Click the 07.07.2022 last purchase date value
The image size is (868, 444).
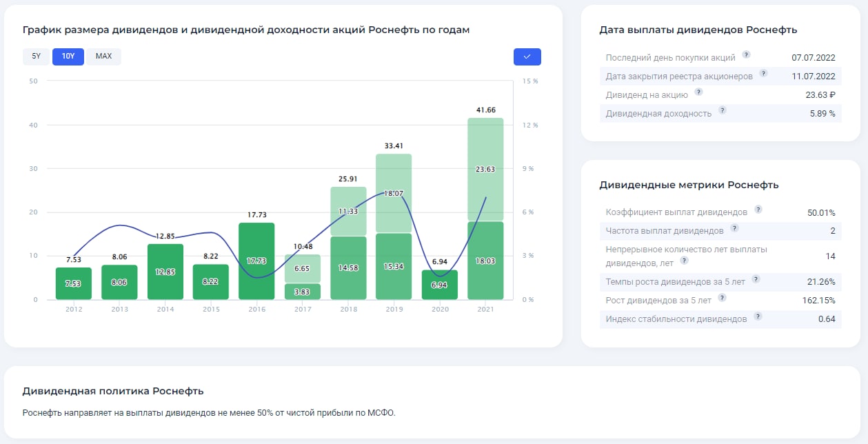coord(814,57)
